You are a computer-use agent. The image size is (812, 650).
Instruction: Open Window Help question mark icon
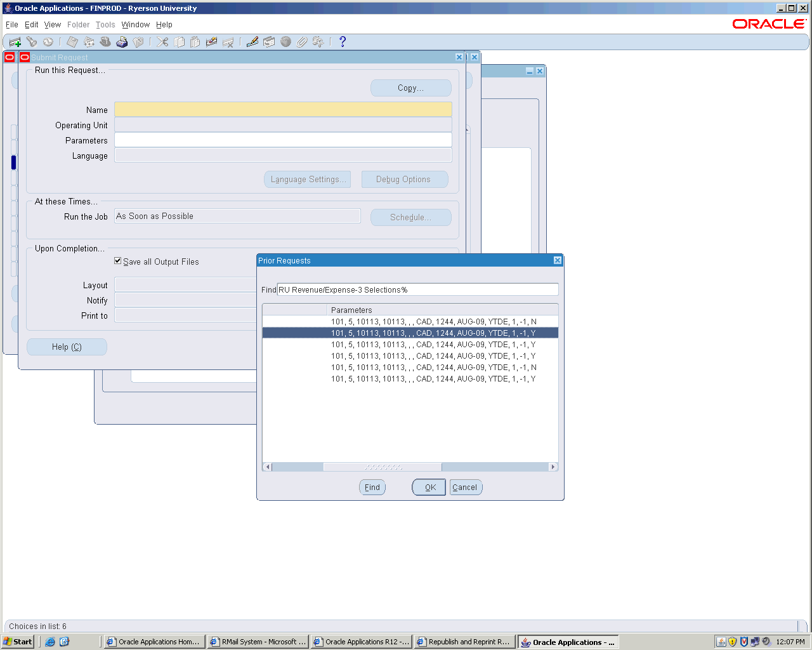point(343,42)
